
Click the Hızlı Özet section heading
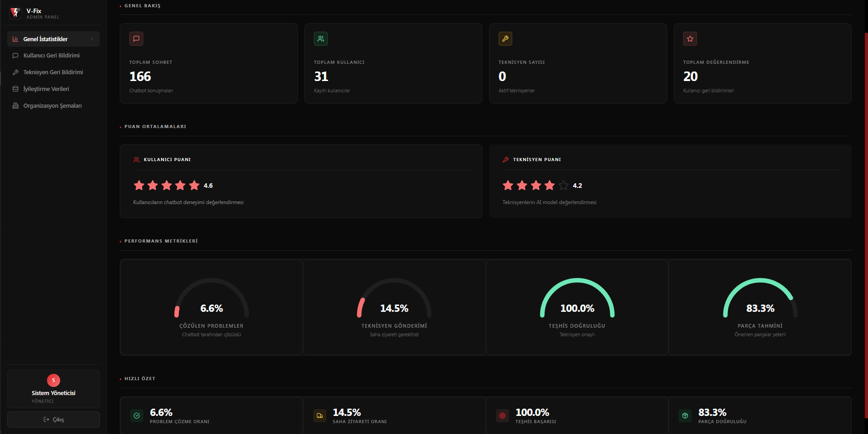(140, 379)
